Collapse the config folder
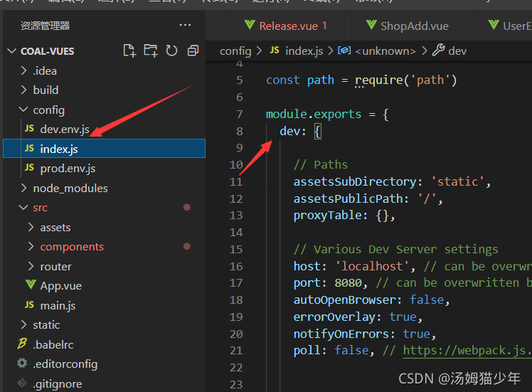This screenshot has height=392, width=532. 23,110
